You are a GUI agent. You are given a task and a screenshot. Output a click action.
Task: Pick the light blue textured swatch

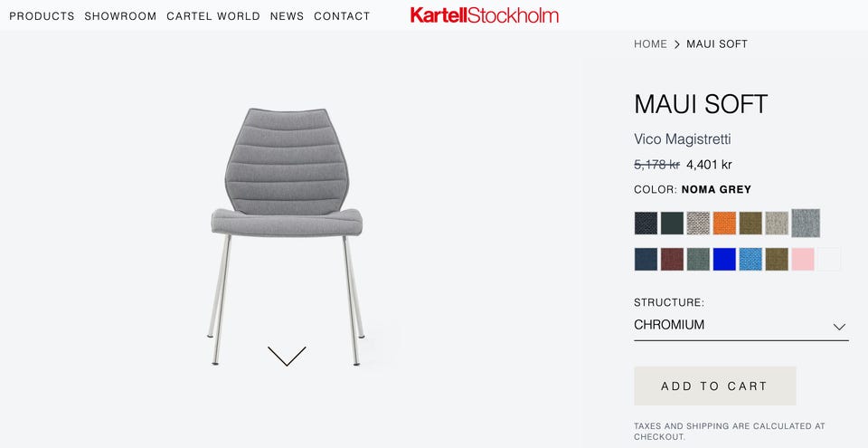(x=750, y=259)
